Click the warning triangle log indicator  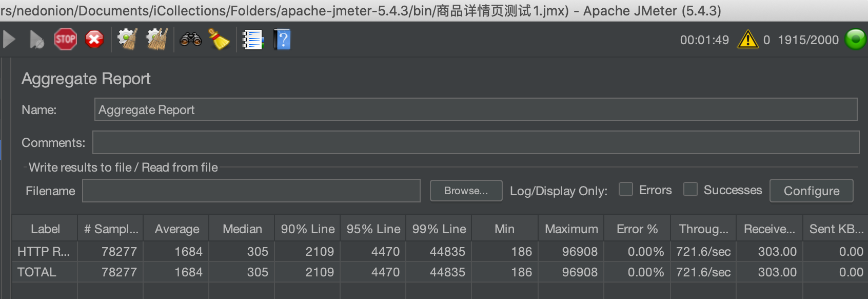(747, 40)
